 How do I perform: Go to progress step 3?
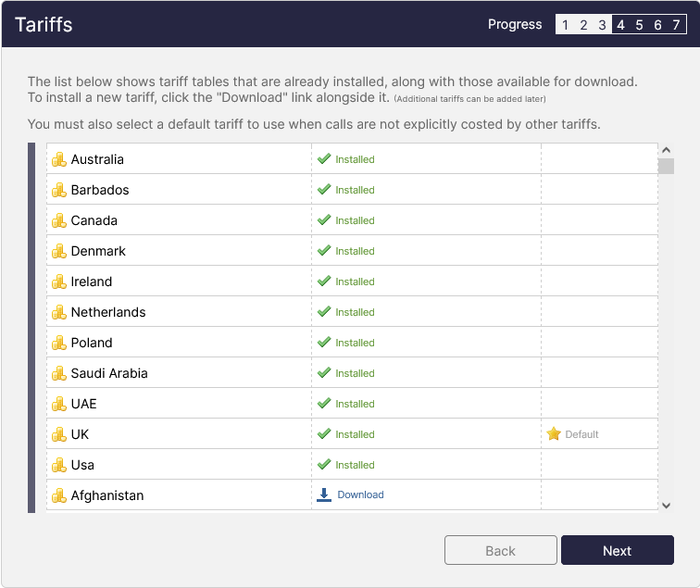602,25
